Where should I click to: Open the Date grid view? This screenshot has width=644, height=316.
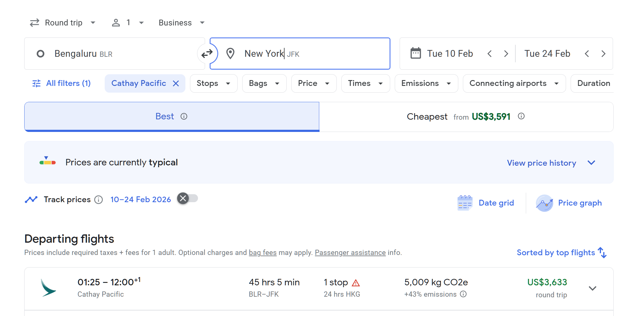486,203
